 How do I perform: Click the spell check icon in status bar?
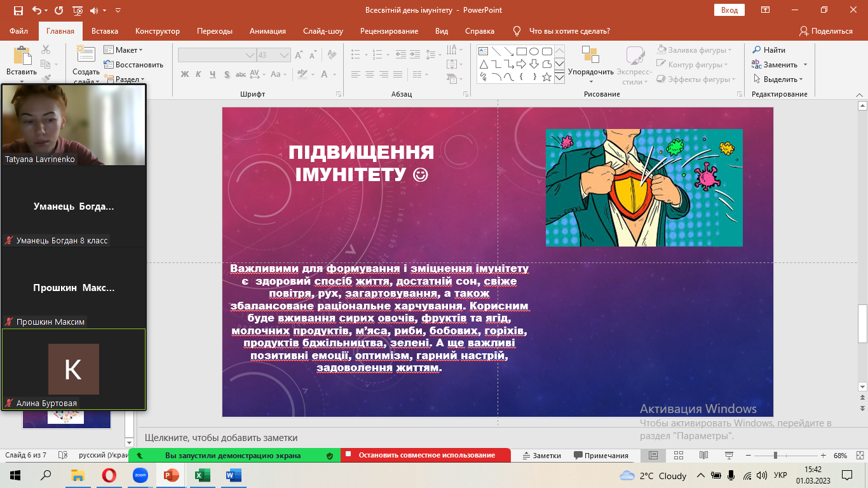[x=63, y=456]
